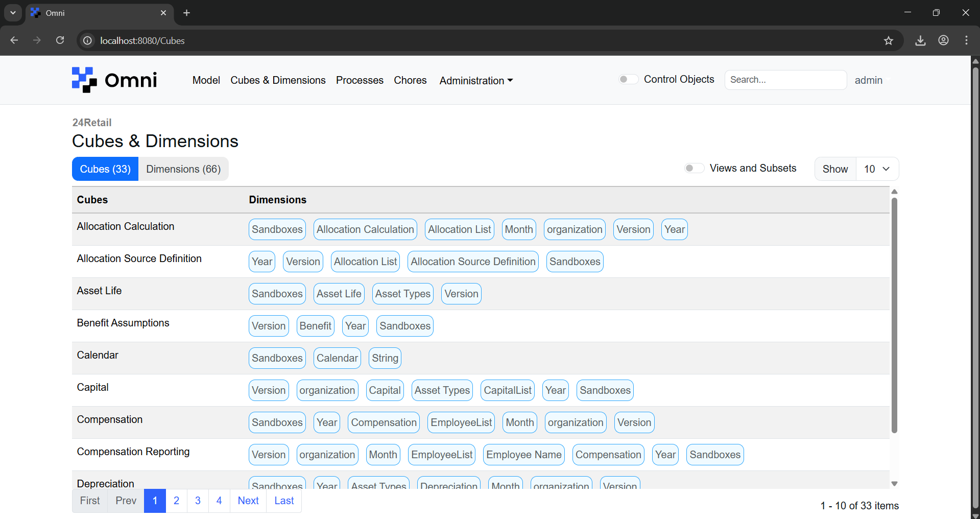Click Sandboxes tag in Calendar row

point(277,358)
